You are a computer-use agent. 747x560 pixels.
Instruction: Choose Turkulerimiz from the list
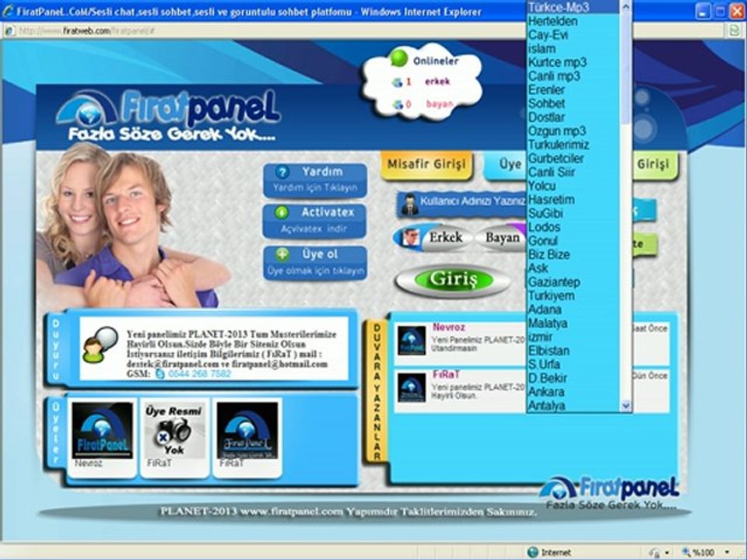tap(573, 145)
